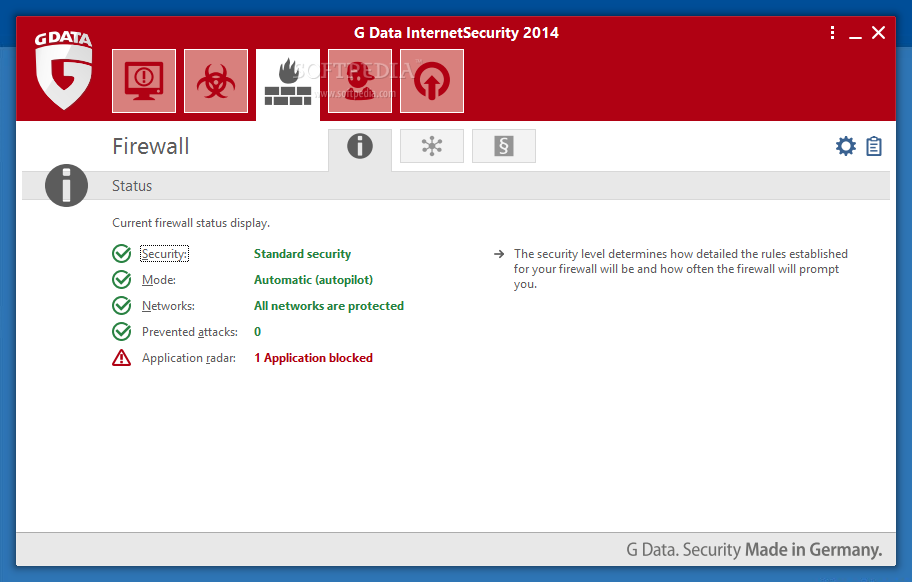
Task: Click G Data InternetSecurity 2014 title
Action: (x=456, y=33)
